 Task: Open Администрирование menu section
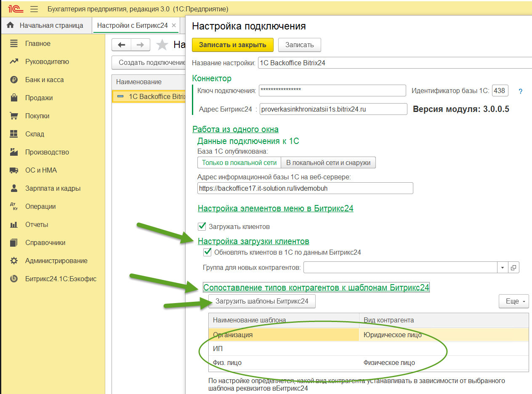coord(56,261)
